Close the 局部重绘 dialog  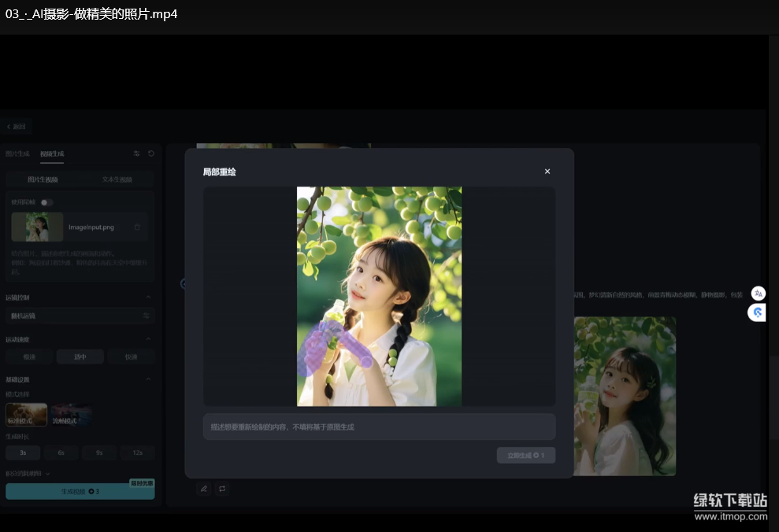[x=547, y=172]
